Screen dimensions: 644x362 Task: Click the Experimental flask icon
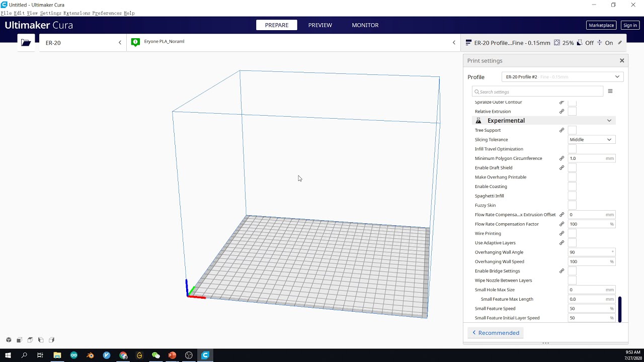(x=478, y=121)
